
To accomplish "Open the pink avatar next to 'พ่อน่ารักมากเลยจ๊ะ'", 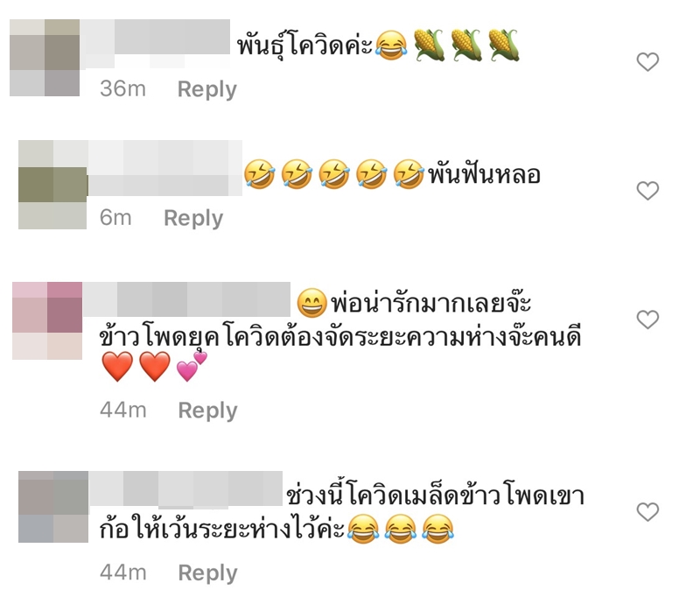I will (x=47, y=320).
